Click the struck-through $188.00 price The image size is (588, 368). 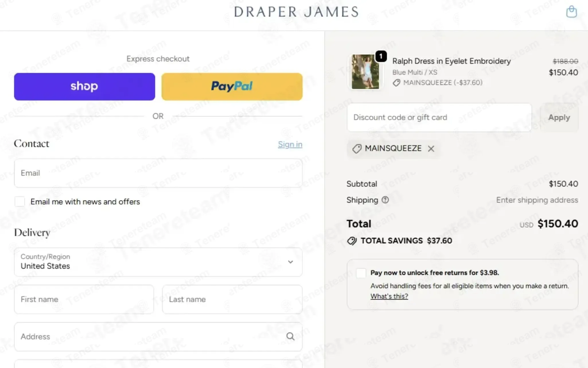tap(565, 61)
